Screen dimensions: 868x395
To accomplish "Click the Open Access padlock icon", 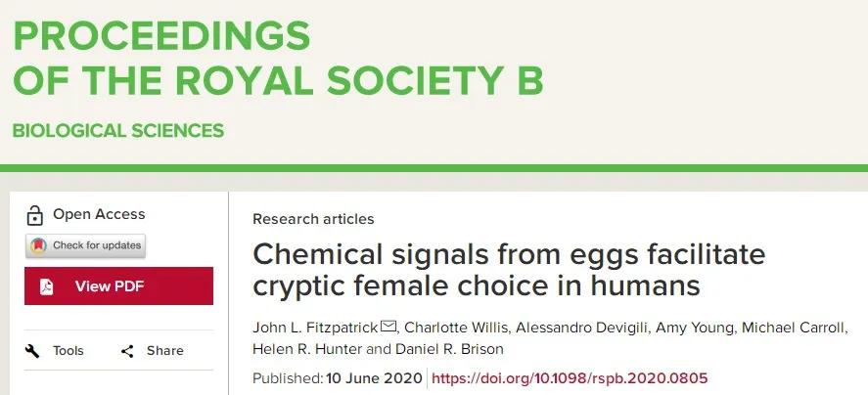I will [35, 215].
